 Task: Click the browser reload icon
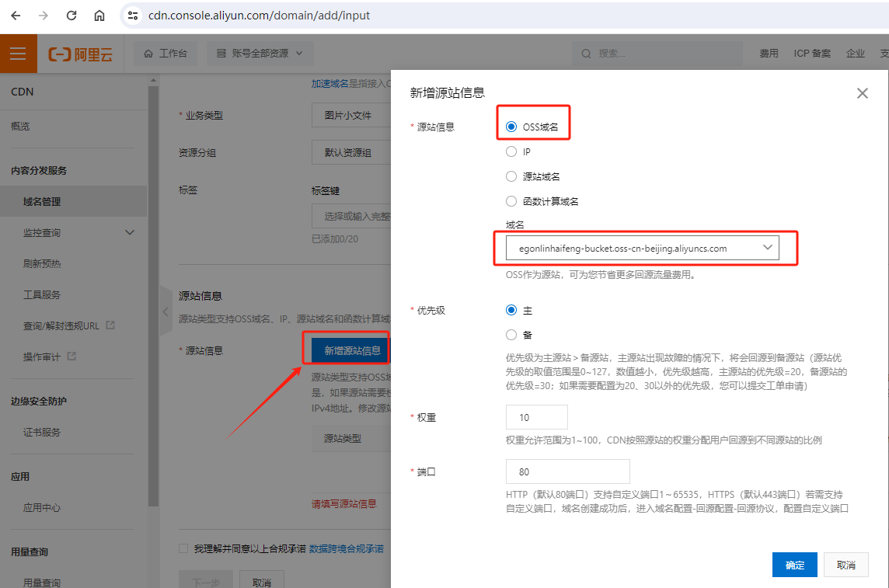[x=71, y=16]
